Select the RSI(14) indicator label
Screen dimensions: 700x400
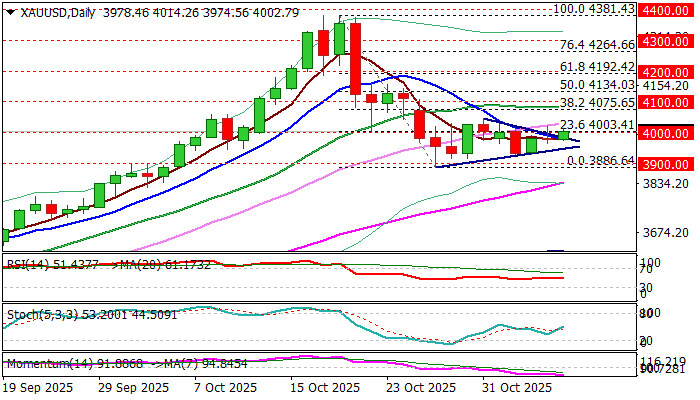tap(29, 265)
